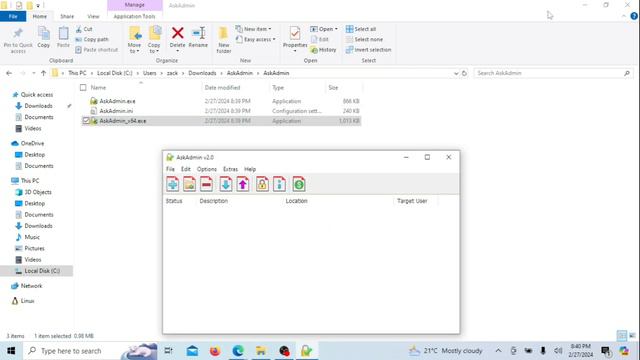Open recent locations dropdown arrow
The width and height of the screenshot is (640, 360).
coord(33,73)
